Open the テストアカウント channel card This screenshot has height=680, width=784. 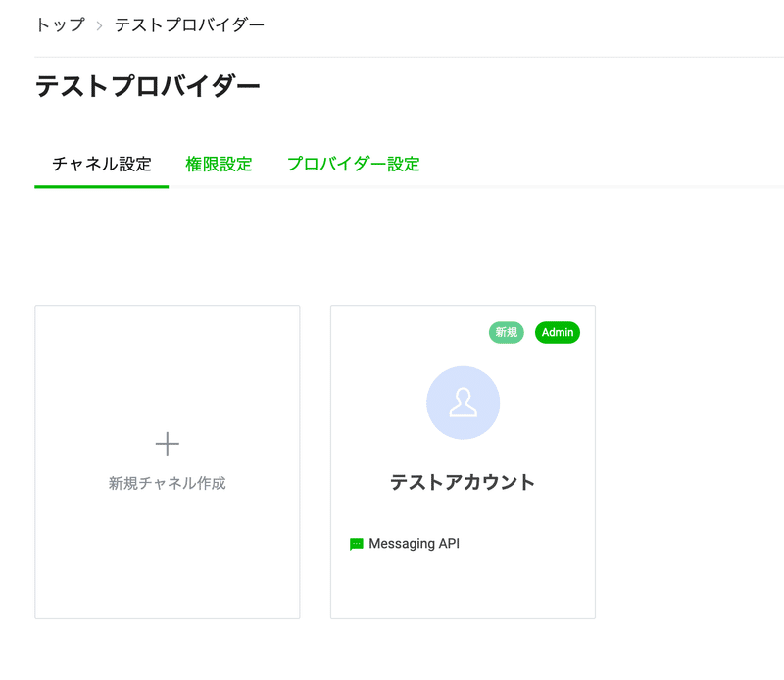coord(462,461)
